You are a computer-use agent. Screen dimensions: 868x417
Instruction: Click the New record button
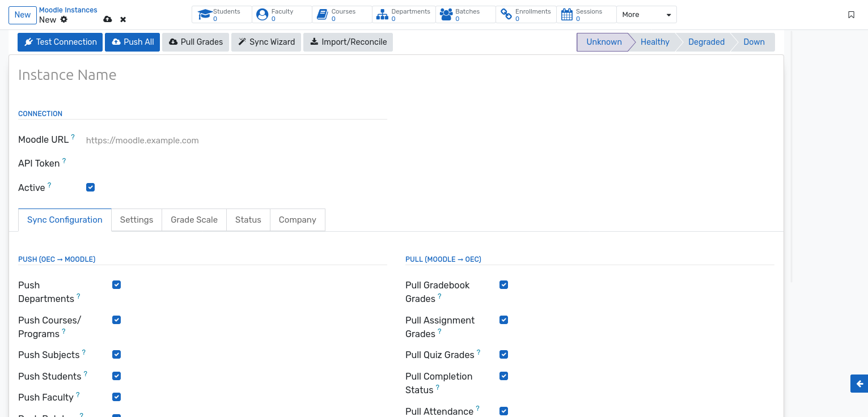23,15
